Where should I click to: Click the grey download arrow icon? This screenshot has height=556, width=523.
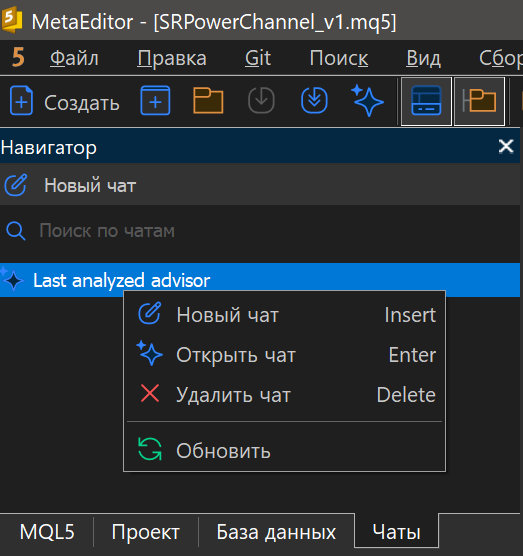point(261,101)
